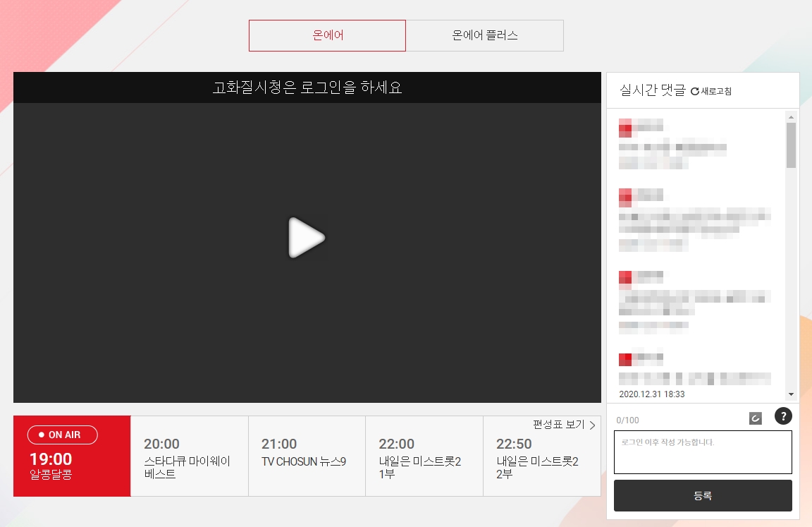Switch to the 온에어 tab

click(x=327, y=36)
